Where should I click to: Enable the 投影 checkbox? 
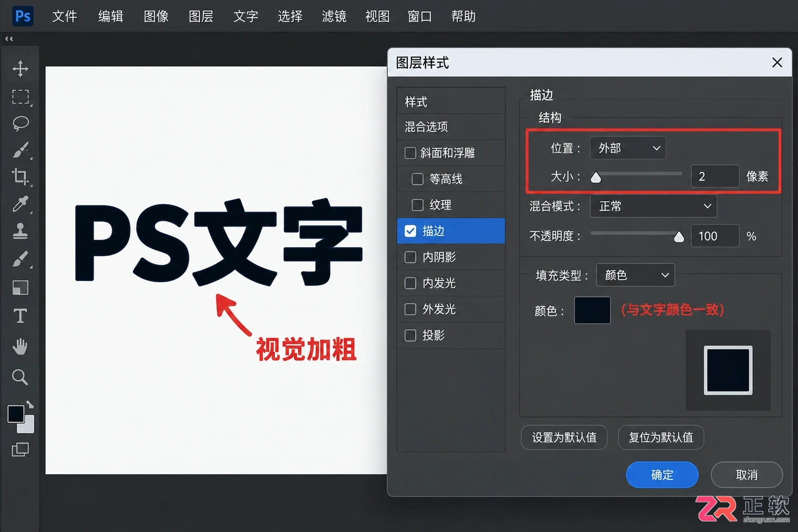411,335
